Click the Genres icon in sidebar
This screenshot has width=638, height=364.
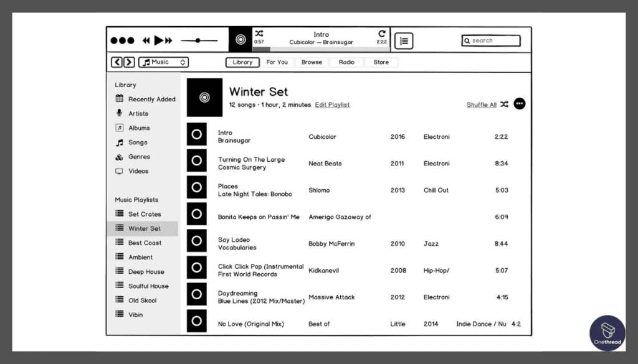tap(119, 157)
